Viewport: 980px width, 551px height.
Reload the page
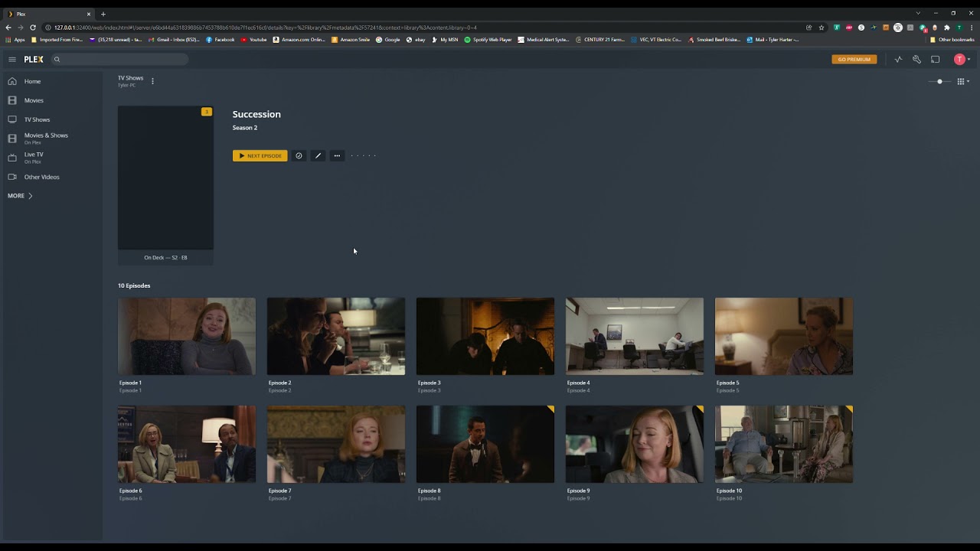pos(33,28)
